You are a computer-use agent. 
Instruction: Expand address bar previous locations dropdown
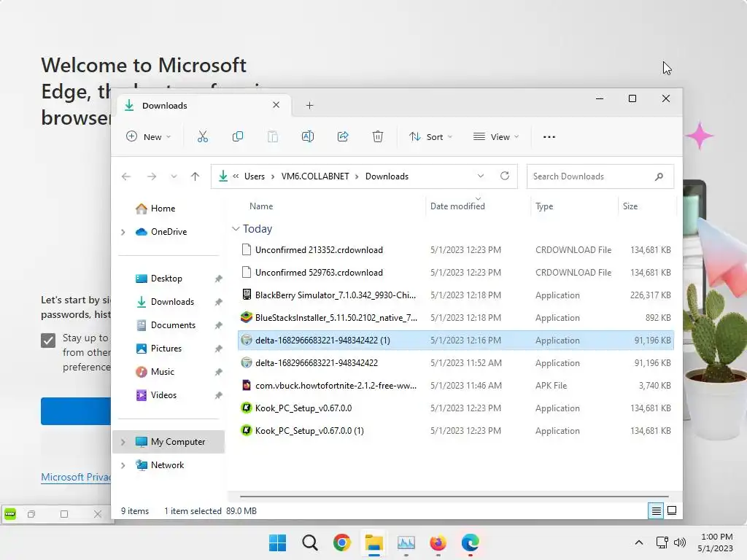(481, 176)
